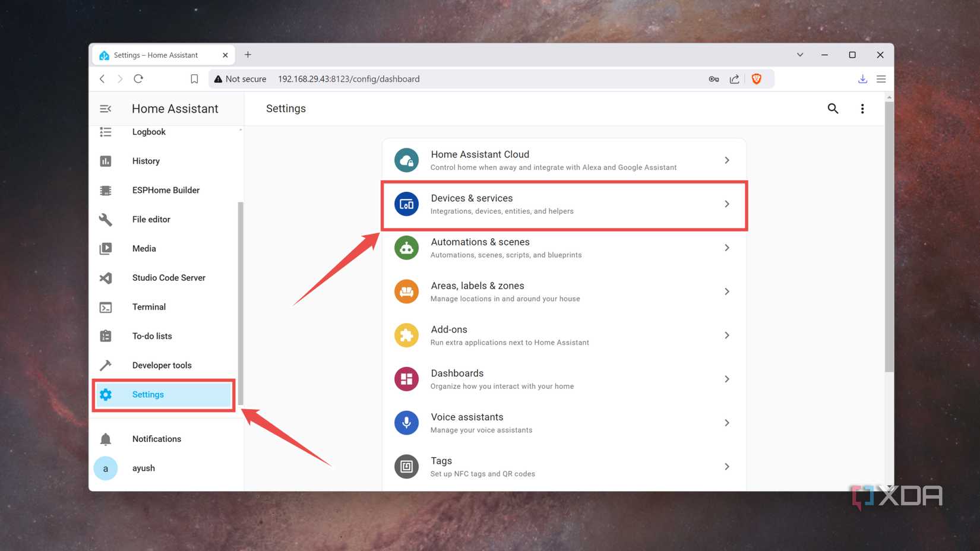The image size is (980, 551).
Task: Open the three-dot overflow menu in Settings header
Action: click(x=862, y=109)
